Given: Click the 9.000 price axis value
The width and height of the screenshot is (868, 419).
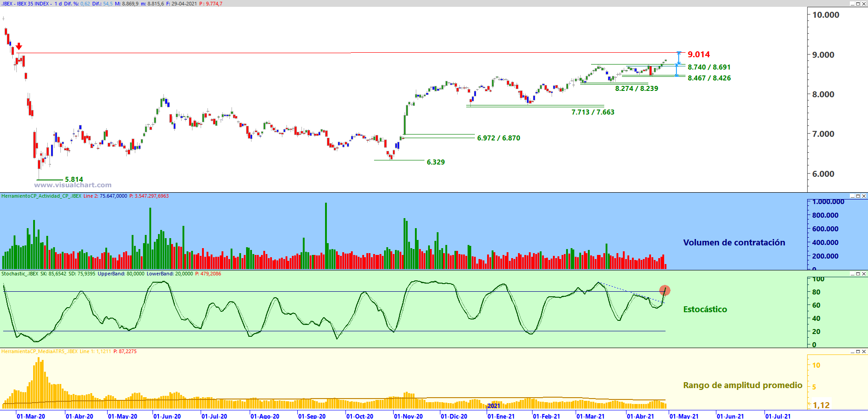Looking at the screenshot, I should 824,55.
